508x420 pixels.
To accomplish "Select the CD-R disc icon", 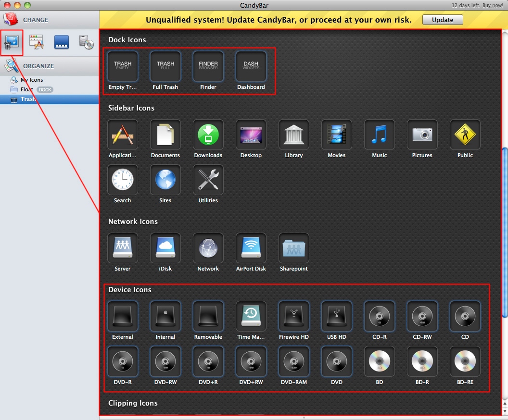I will (380, 316).
